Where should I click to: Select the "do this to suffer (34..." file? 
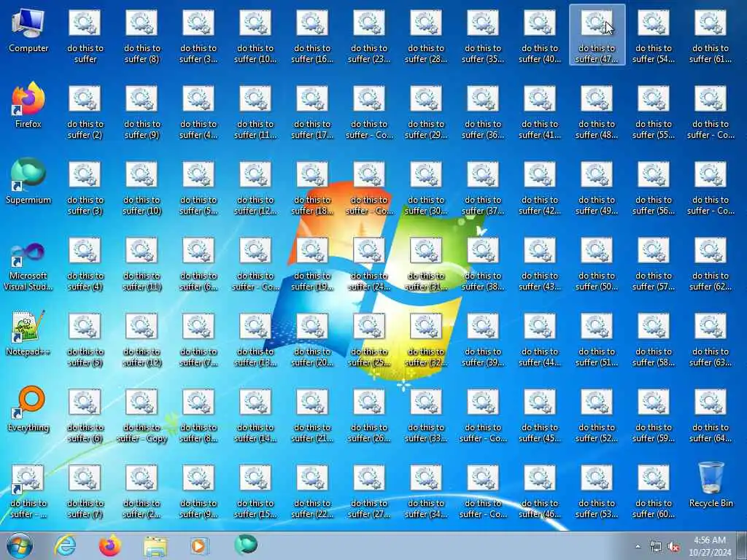point(426,491)
